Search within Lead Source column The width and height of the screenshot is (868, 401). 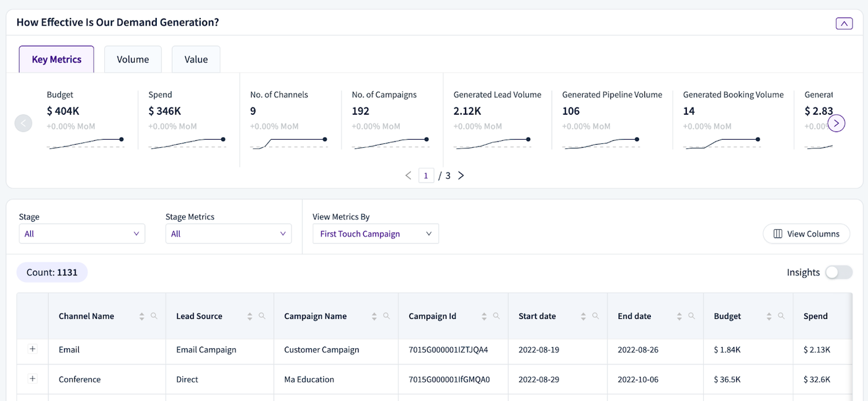pos(262,316)
